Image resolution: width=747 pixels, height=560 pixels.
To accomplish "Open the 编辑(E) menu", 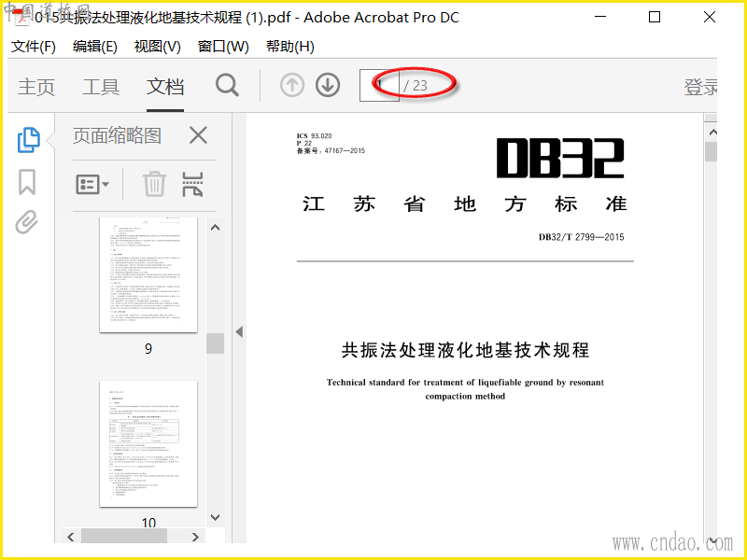I will (95, 47).
